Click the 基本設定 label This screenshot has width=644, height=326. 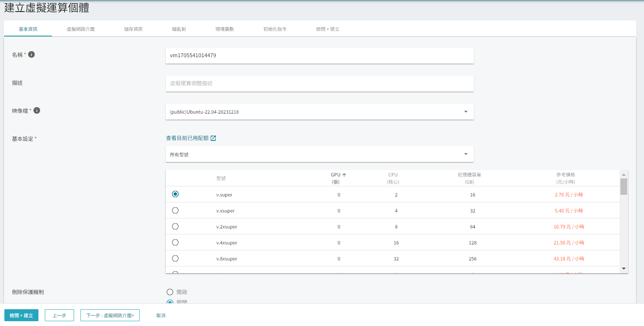pyautogui.click(x=22, y=139)
